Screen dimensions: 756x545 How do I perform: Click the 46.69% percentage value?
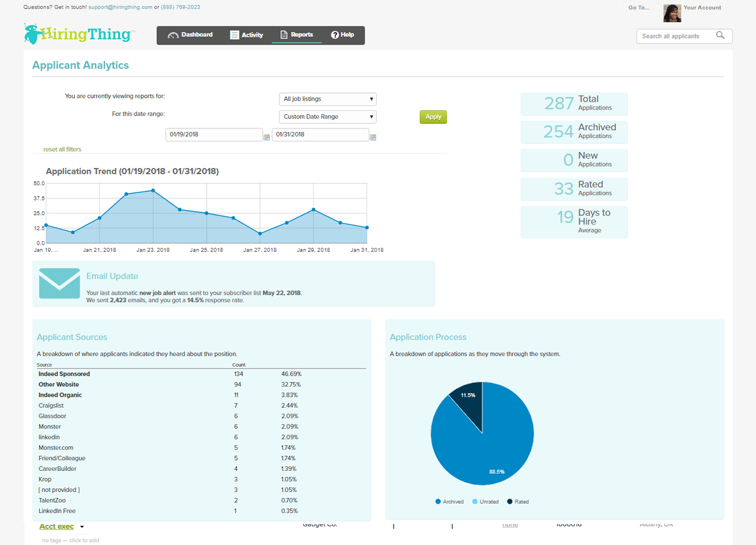pyautogui.click(x=291, y=374)
